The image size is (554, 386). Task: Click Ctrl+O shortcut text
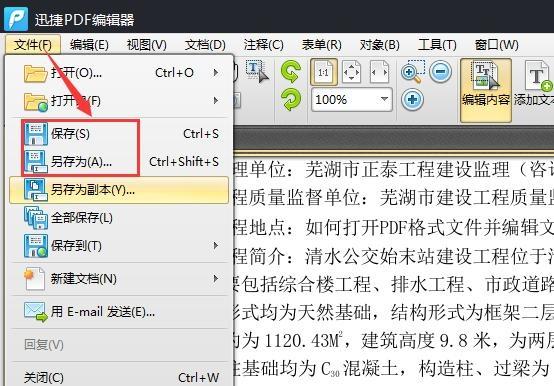click(175, 73)
